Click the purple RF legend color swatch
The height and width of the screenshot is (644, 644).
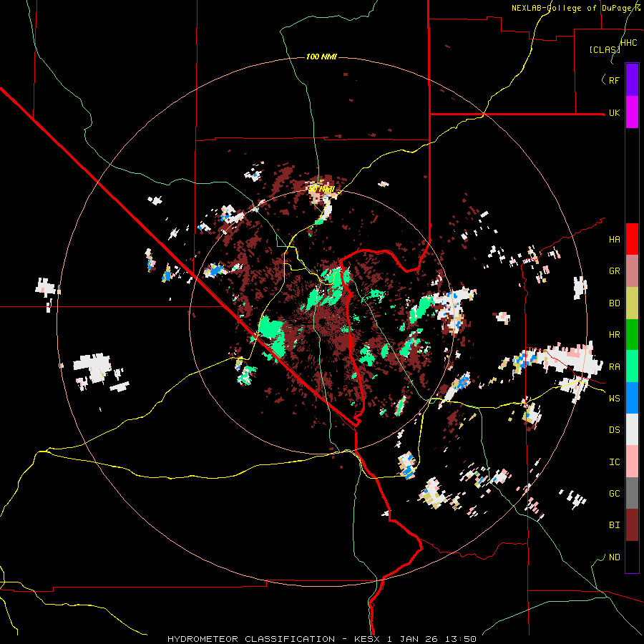(x=632, y=80)
